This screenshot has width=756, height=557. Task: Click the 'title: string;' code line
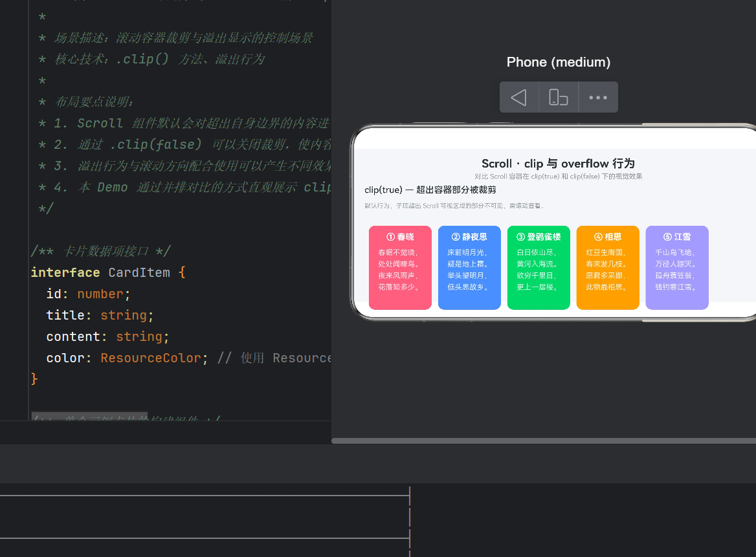click(100, 315)
